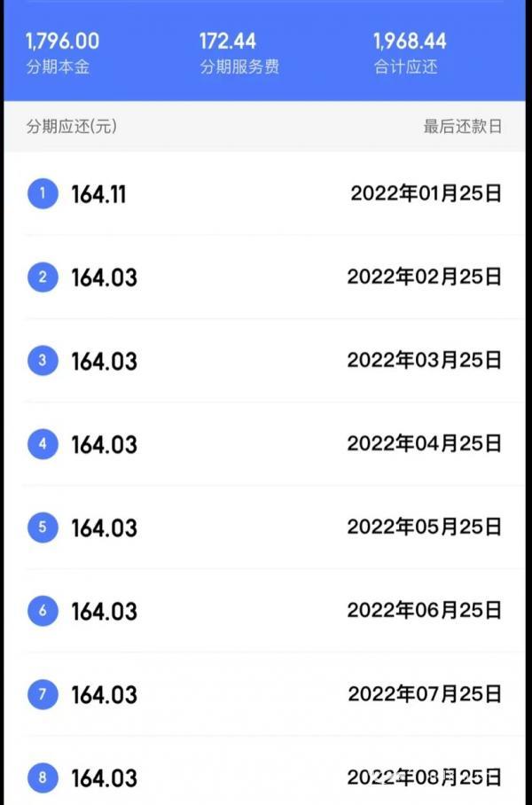
Task: Tap the number 2 installment circle icon
Action: (x=43, y=277)
